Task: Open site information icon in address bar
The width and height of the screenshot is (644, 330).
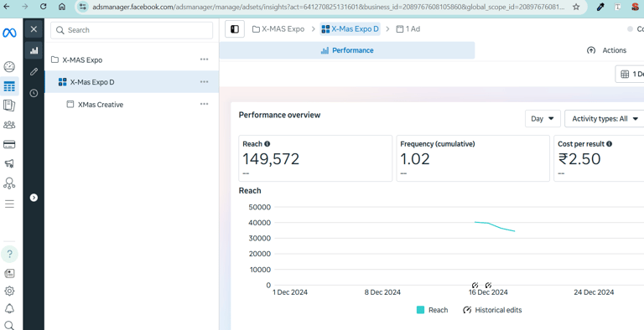Action: (x=83, y=7)
